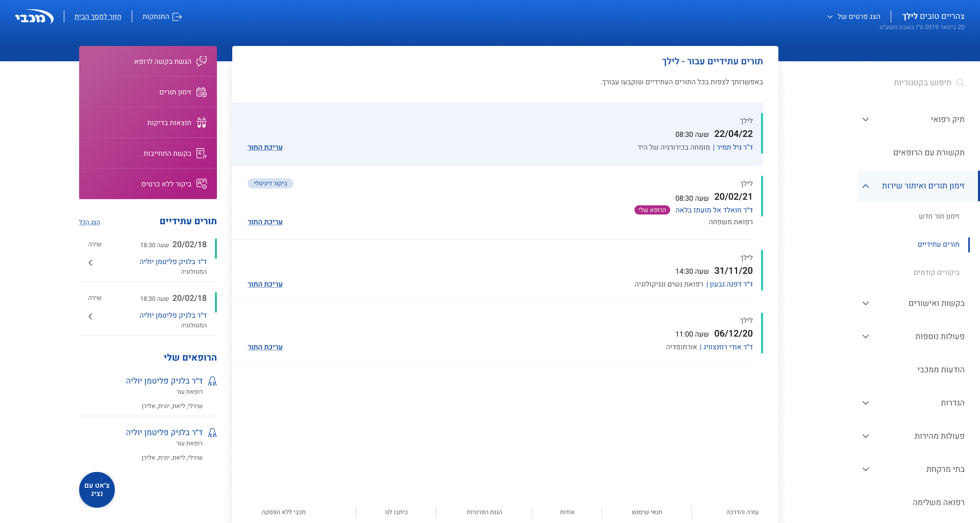980x523 pixels.
Task: Click עריכת התור for 31/11/20 appointment
Action: 265,284
